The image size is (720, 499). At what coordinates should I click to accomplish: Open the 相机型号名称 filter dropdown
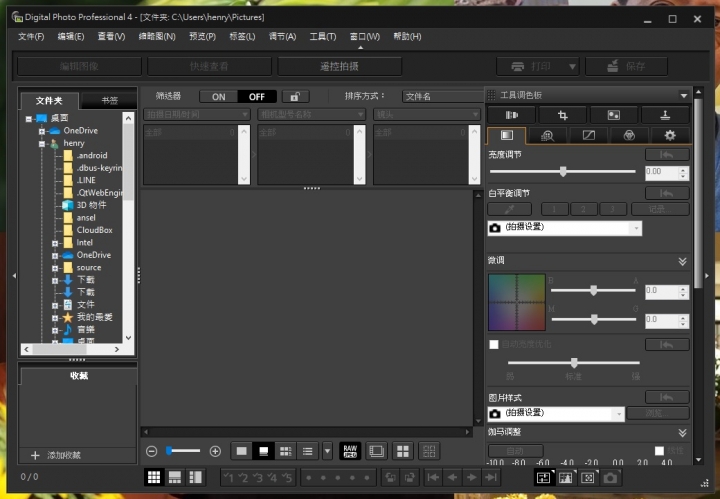[312, 114]
